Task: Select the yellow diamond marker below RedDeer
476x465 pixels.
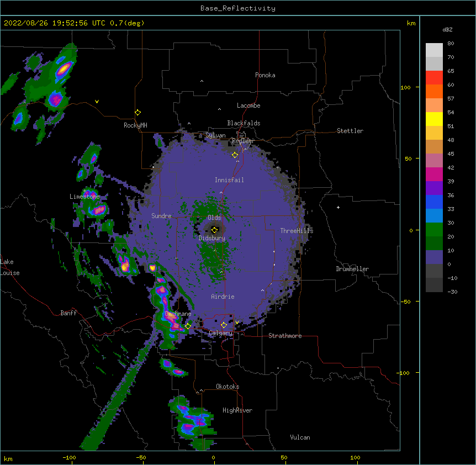Action: pos(235,155)
